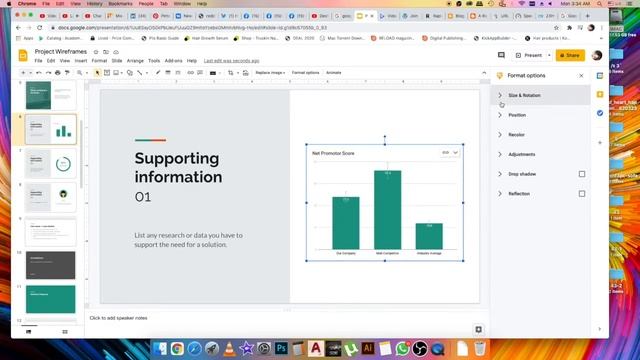Expand the Drop shadow section chevron
Image resolution: width=640 pixels, height=360 pixels.
(x=500, y=174)
